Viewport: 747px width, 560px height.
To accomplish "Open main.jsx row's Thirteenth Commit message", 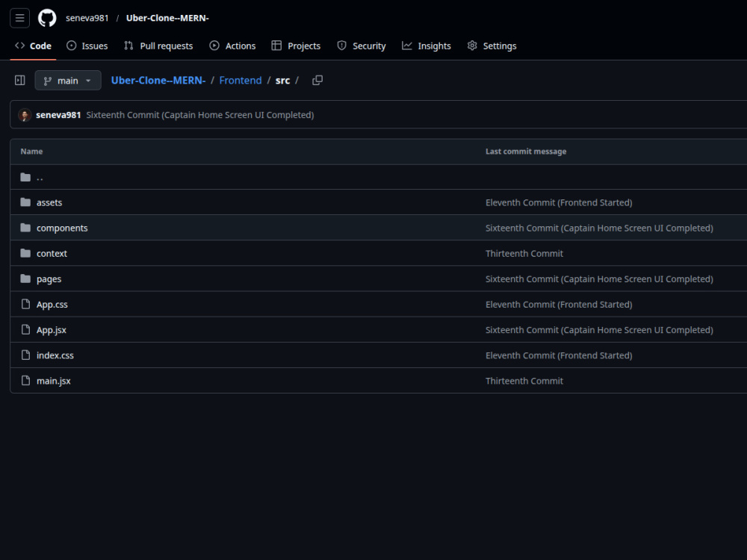I will (x=524, y=381).
